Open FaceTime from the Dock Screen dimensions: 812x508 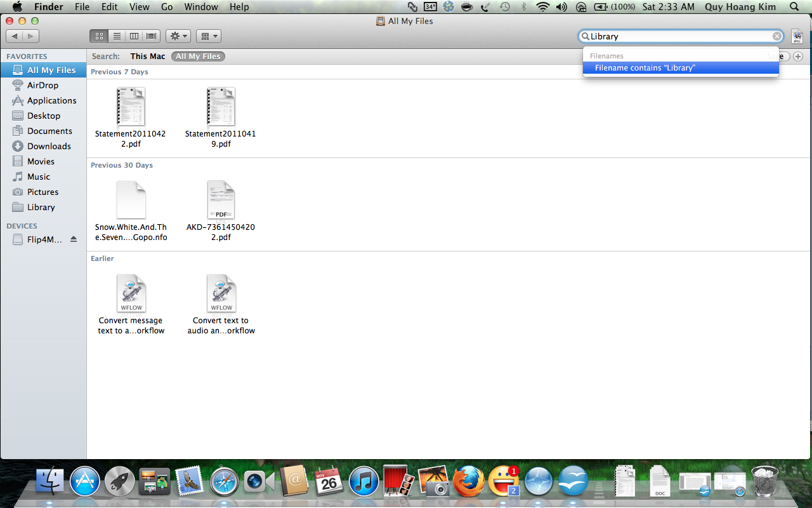(258, 482)
